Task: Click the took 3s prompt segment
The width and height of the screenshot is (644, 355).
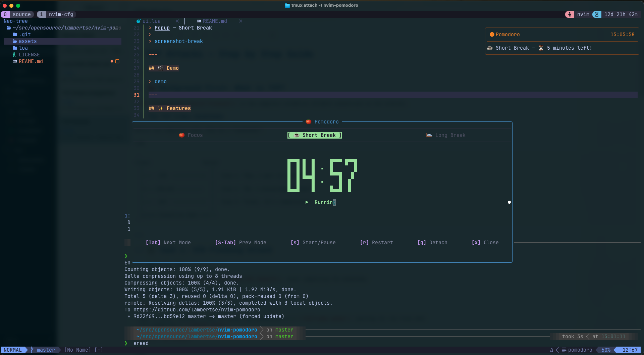Action: [573, 337]
